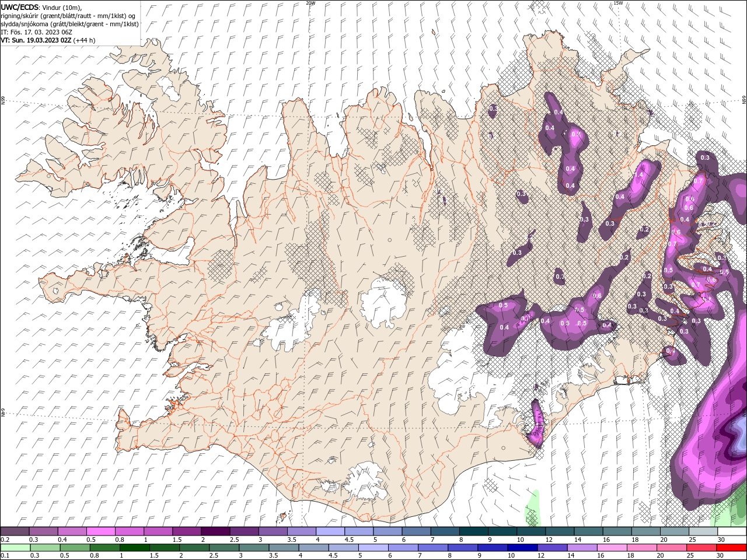
Task: Pick the light gray 25 snow legend swatch
Action: [704, 531]
